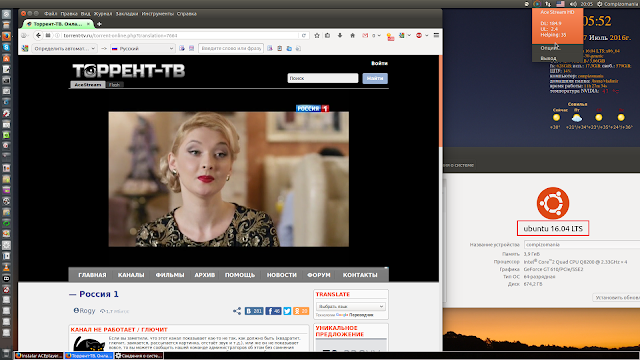Image resolution: width=640 pixels, height=360 pixels.
Task: Click the site search field Поиск
Action: tap(323, 78)
